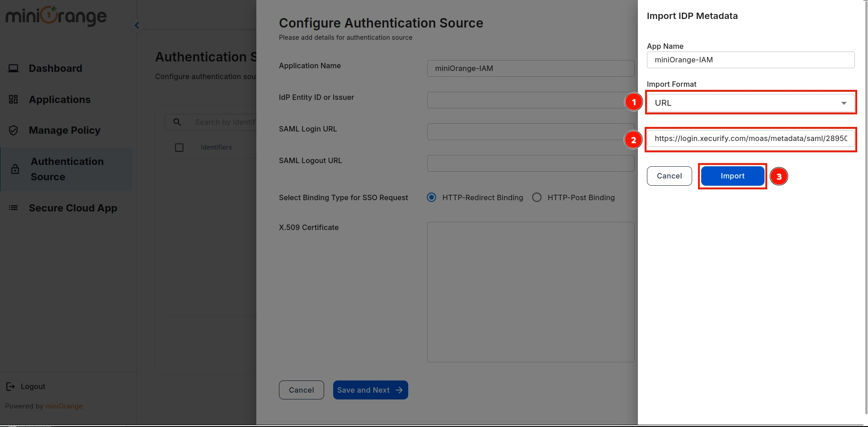Collapse the left navigation sidebar
This screenshot has width=868, height=427.
137,25
